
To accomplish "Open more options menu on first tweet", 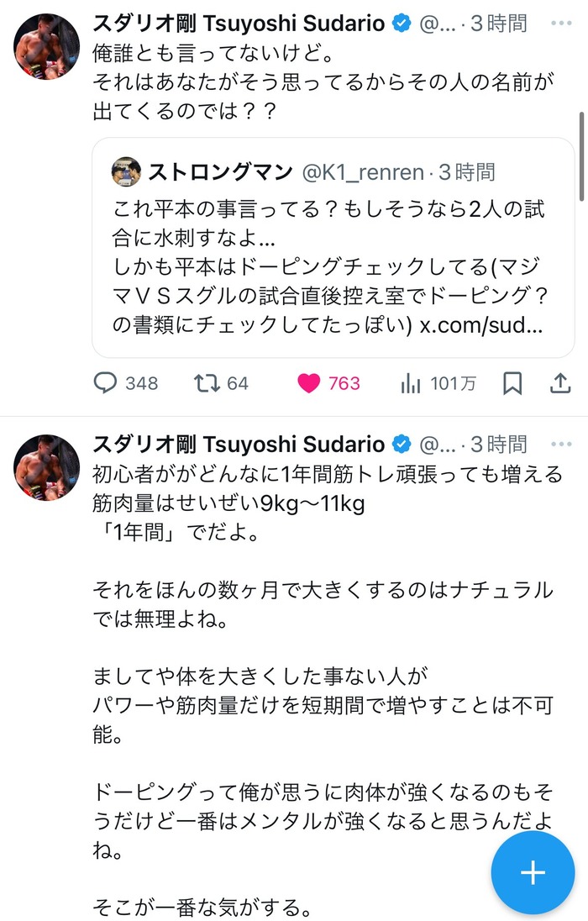I will [562, 24].
